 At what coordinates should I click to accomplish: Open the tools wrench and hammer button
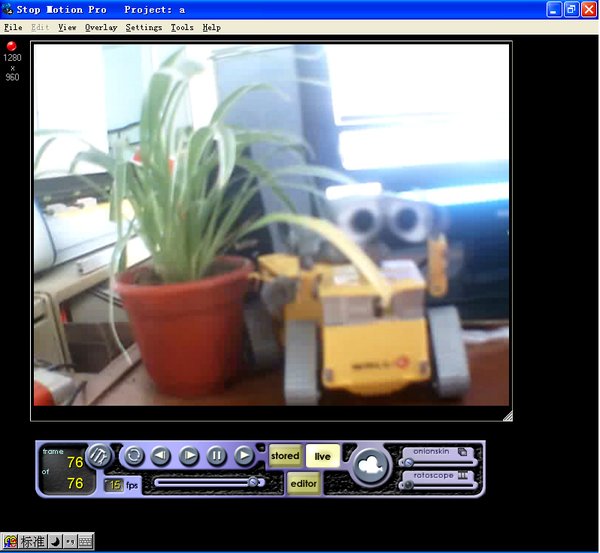[x=99, y=455]
